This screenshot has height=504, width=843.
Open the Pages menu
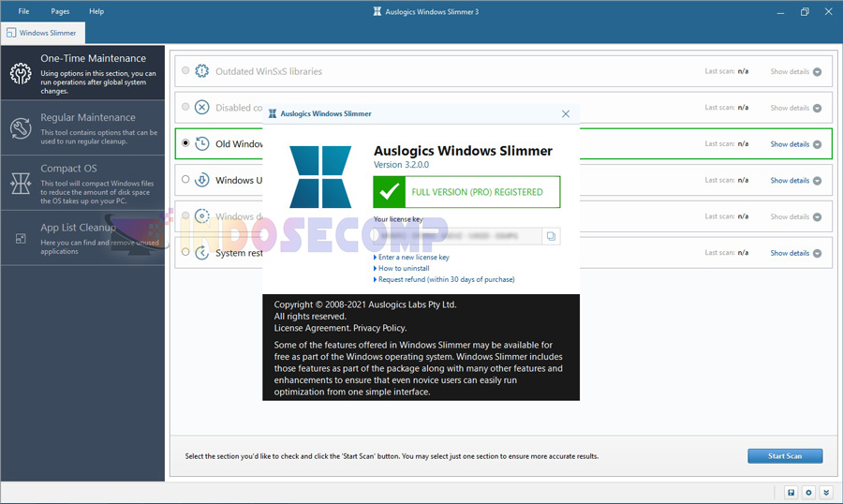[x=60, y=11]
